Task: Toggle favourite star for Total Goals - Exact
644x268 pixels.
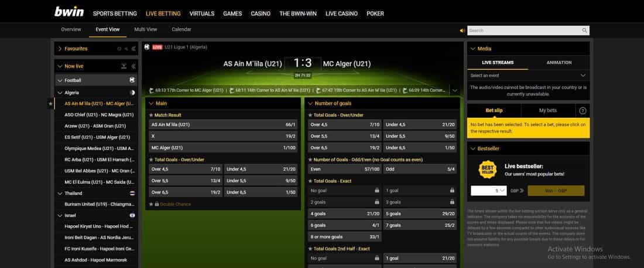Action: point(310,181)
